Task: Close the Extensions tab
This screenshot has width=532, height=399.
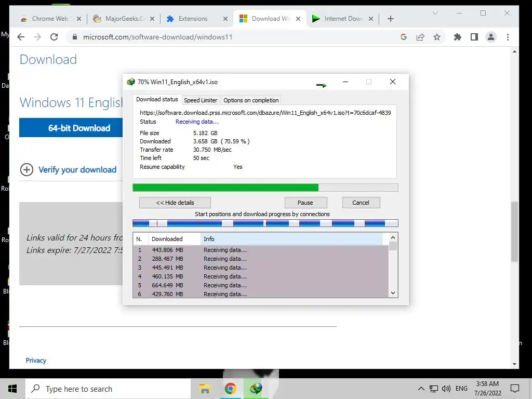Action: (225, 19)
